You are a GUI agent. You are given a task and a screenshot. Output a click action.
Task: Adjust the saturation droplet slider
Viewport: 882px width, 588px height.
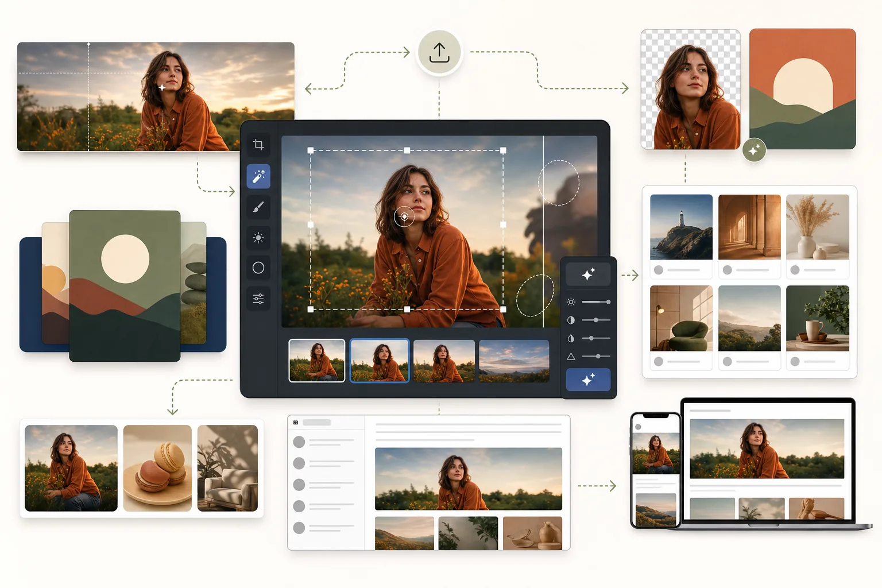click(x=596, y=338)
